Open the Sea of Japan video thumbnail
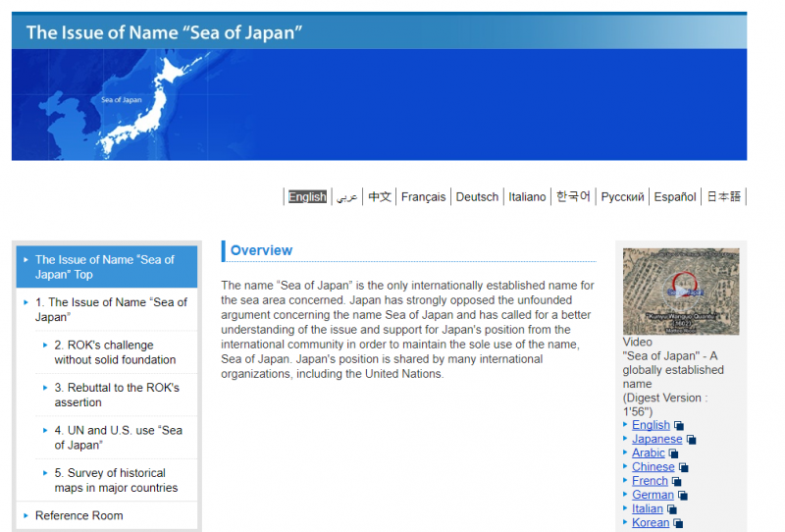This screenshot has height=532, width=785. (x=680, y=292)
